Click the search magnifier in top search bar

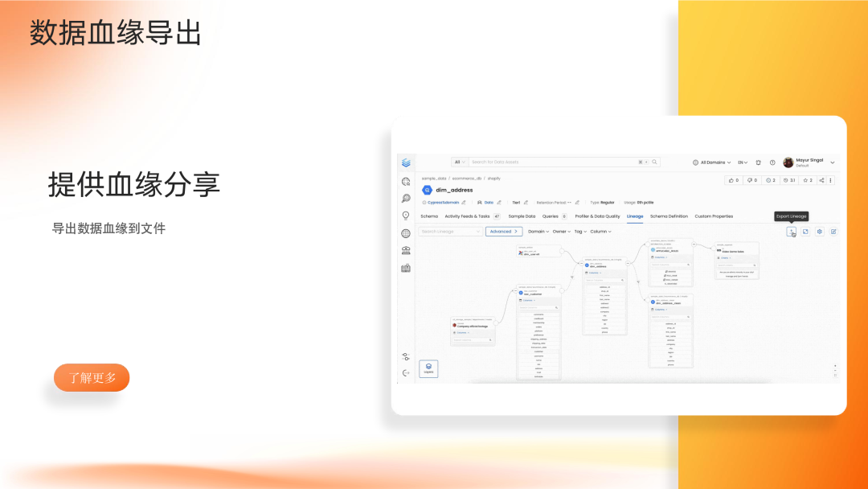point(654,162)
